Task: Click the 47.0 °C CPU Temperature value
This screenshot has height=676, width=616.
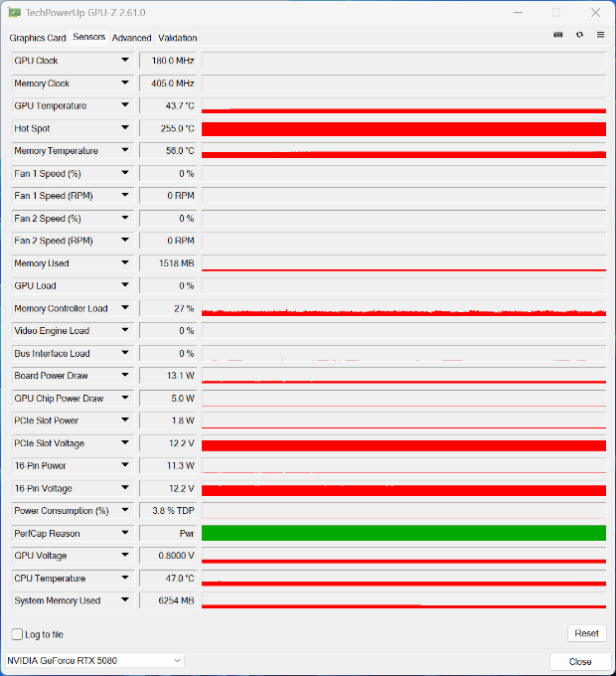Action: point(168,579)
